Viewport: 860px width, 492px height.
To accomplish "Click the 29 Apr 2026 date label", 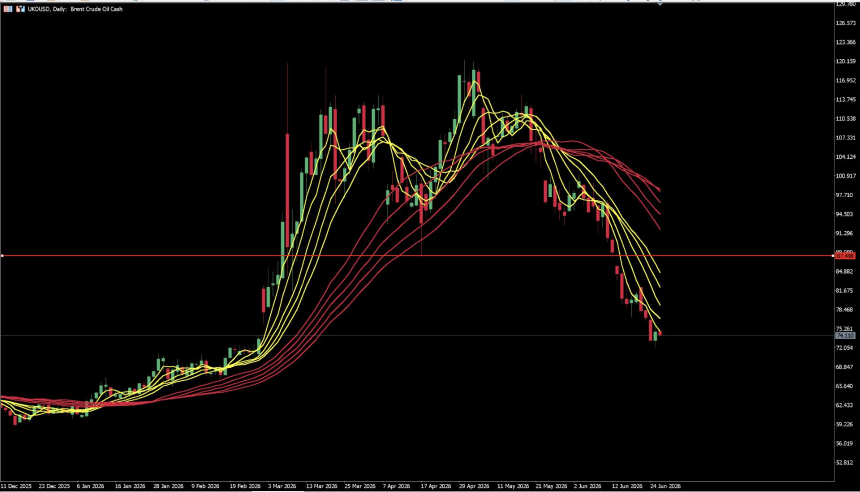I will (474, 487).
